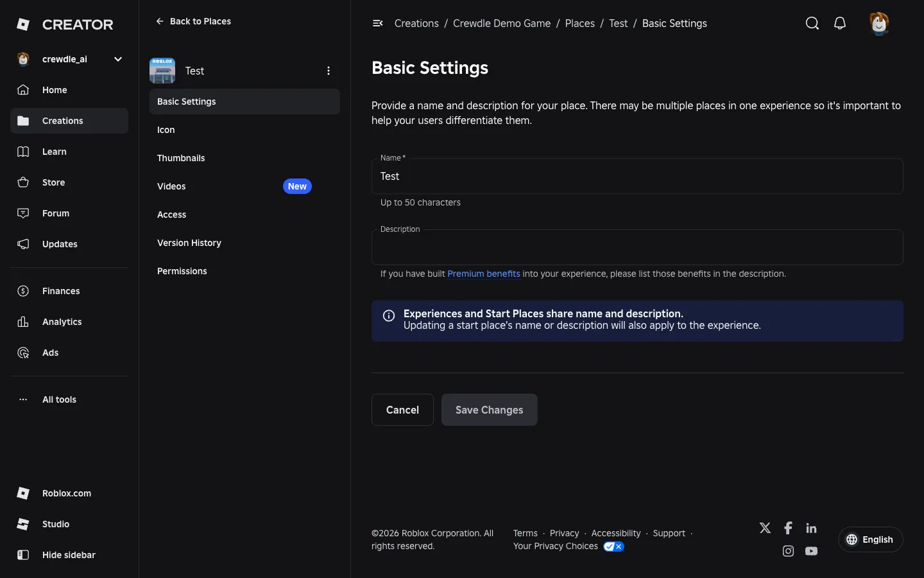Open the Version History tab
The image size is (924, 578).
coord(244,243)
